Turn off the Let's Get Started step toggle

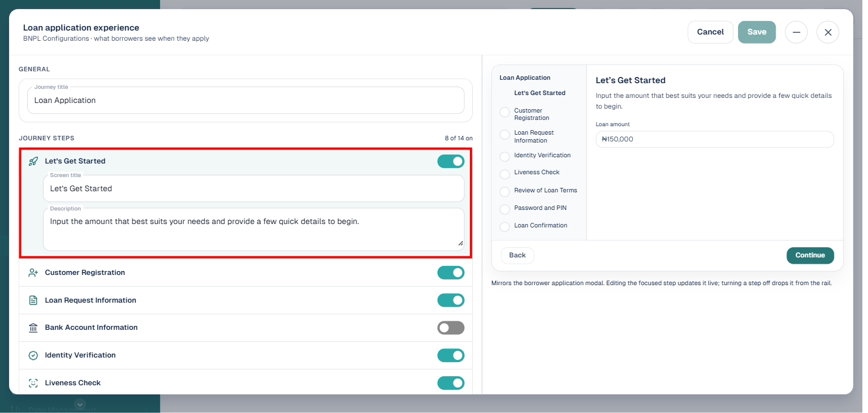451,161
